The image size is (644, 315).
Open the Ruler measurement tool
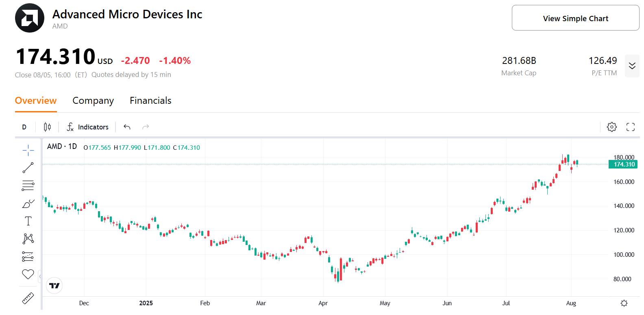pos(28,297)
